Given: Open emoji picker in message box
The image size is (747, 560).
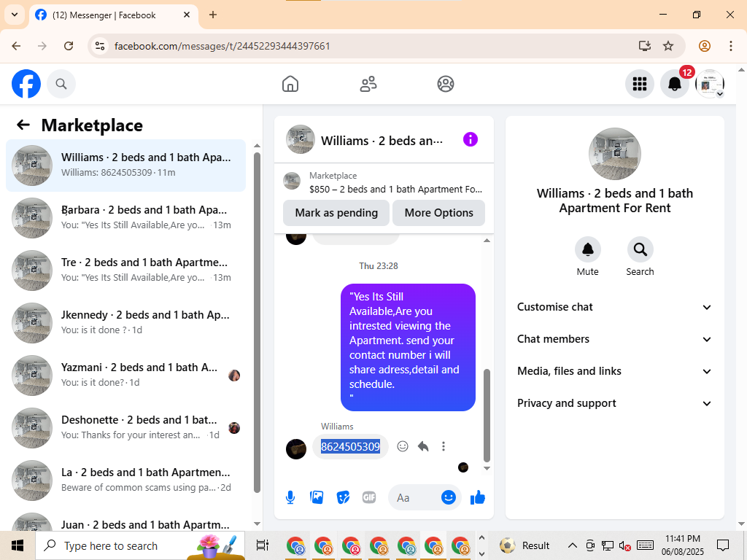Looking at the screenshot, I should coord(449,497).
